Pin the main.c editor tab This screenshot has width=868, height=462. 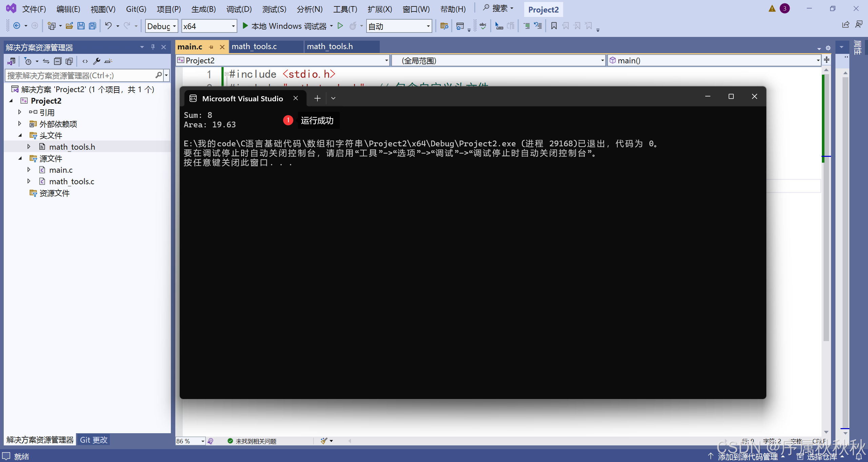pyautogui.click(x=211, y=47)
